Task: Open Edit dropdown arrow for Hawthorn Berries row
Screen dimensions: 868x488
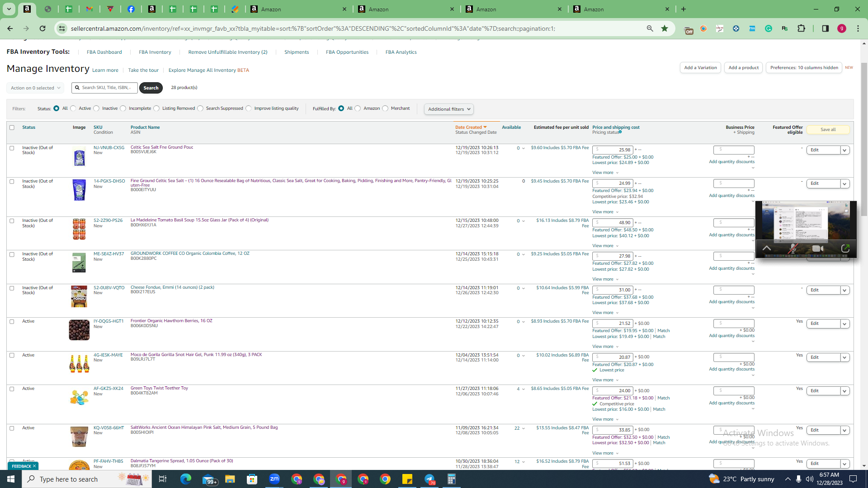Action: tap(845, 324)
